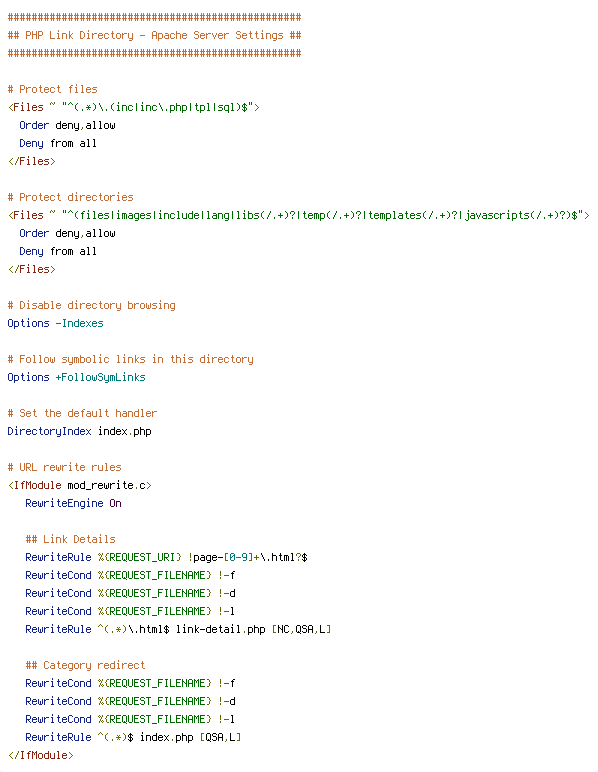Click the '## Category redirect' comment
598x772 pixels.
(85, 665)
